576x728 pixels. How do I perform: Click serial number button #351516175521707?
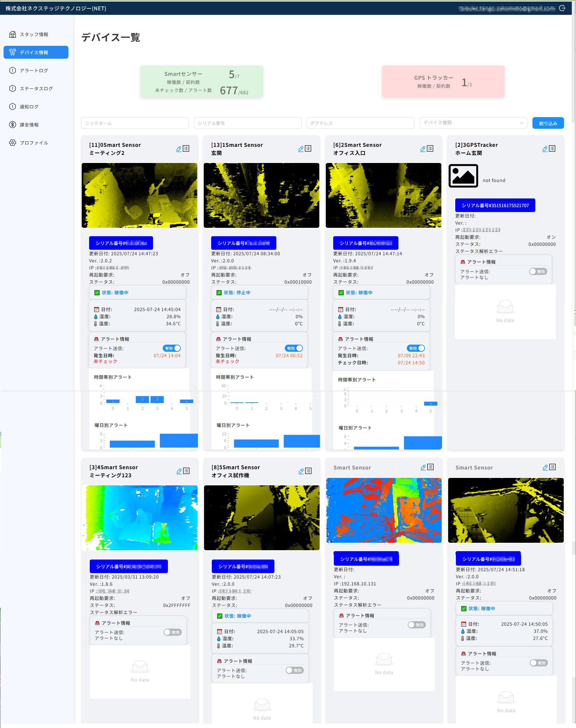495,205
